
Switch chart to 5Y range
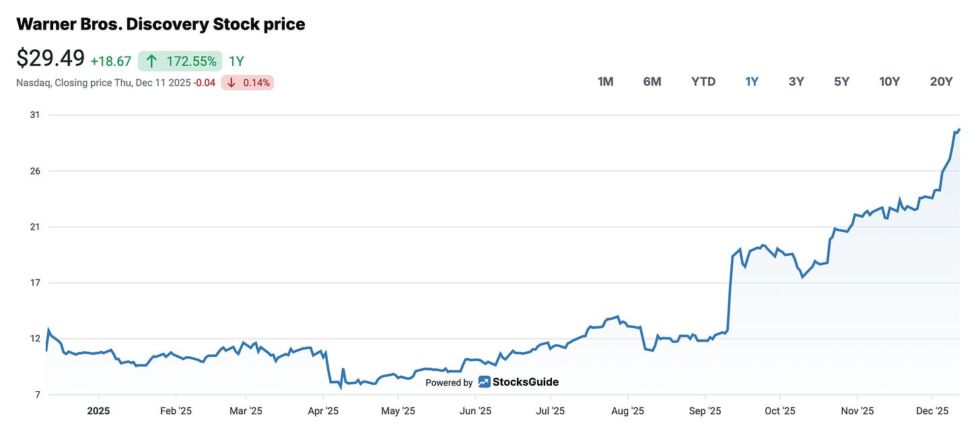click(841, 81)
